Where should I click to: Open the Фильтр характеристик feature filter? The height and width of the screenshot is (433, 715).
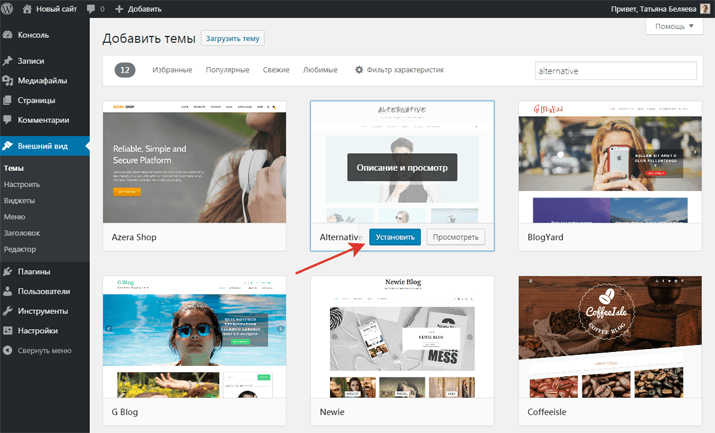pos(399,70)
